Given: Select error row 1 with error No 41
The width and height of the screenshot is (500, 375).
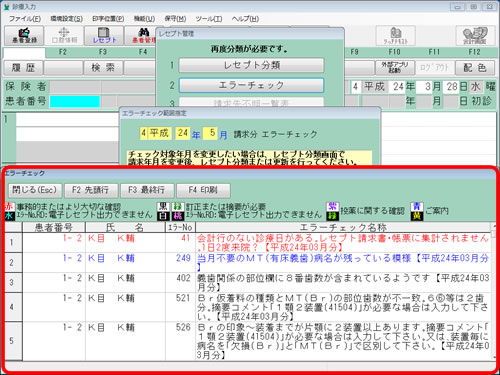Looking at the screenshot, I should (248, 243).
